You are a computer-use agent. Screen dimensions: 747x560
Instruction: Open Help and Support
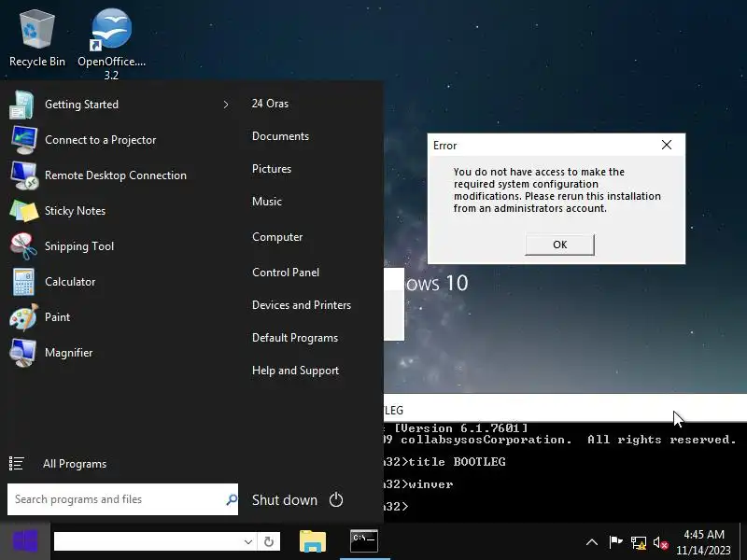pos(295,371)
